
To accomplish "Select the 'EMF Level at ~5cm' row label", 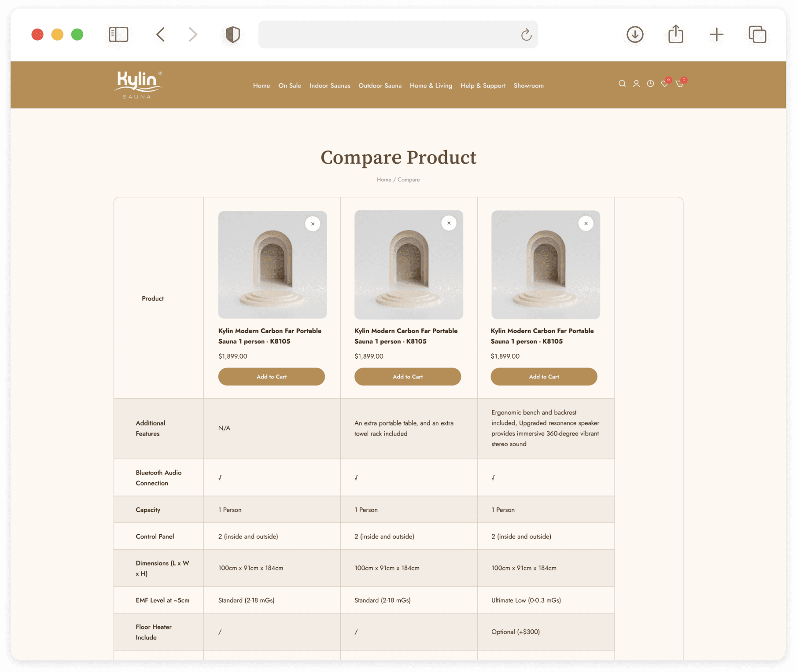I will pos(162,600).
